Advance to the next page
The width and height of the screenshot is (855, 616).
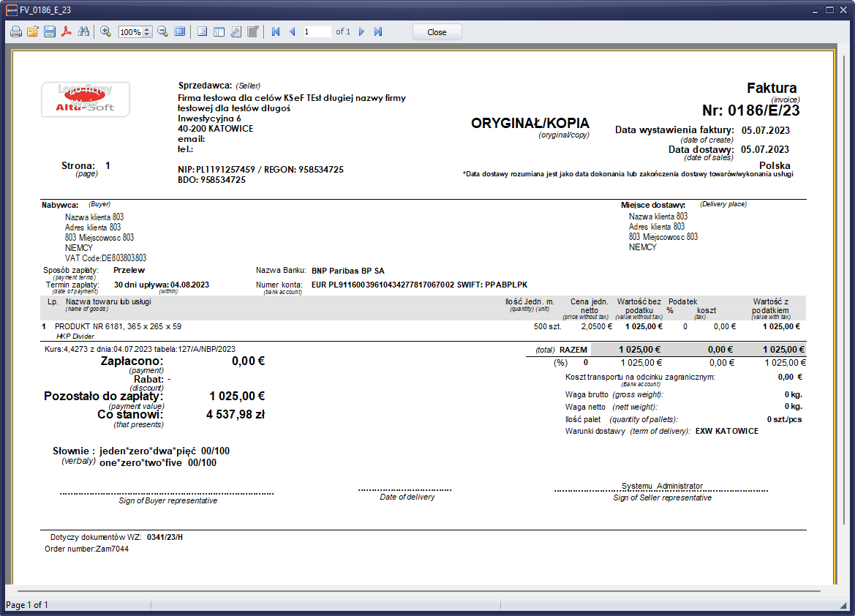[361, 32]
